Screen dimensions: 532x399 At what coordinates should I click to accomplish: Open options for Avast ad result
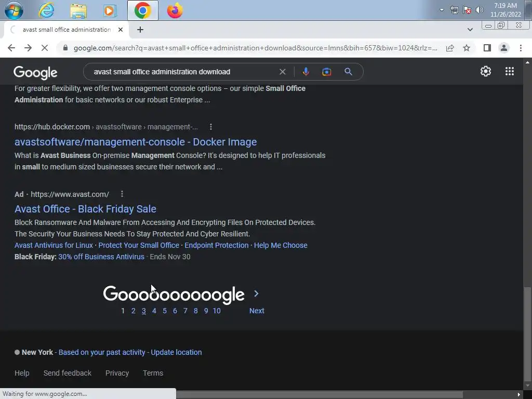(122, 194)
